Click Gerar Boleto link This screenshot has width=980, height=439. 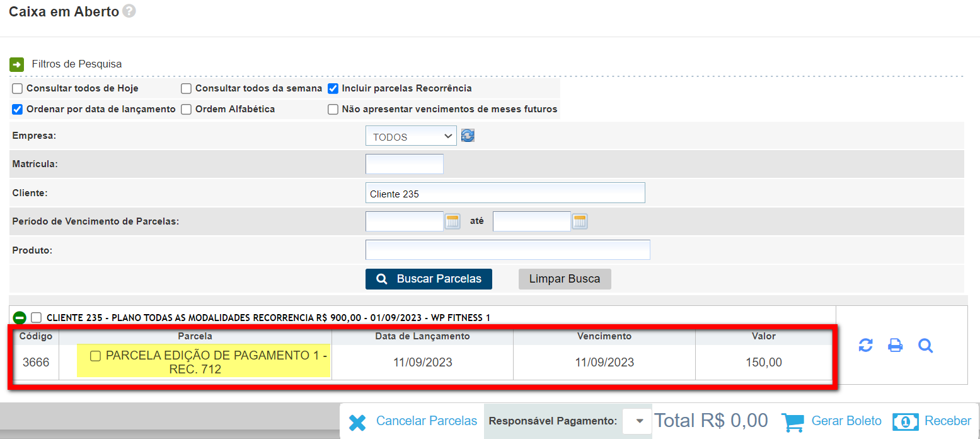(846, 421)
